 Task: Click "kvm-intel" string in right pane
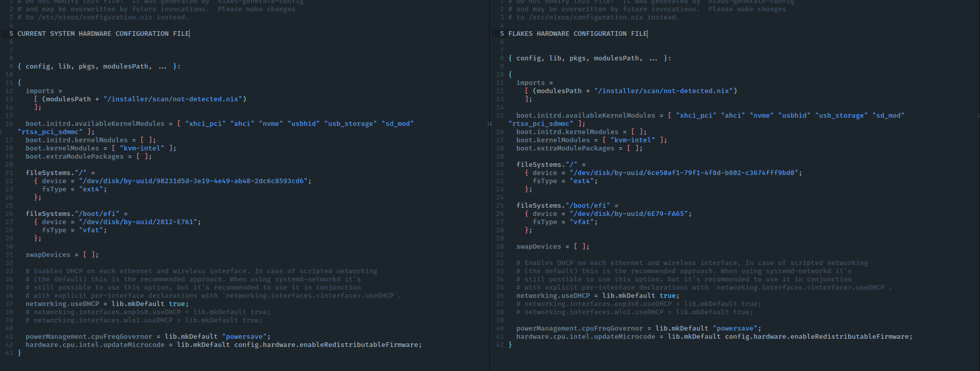coord(633,140)
